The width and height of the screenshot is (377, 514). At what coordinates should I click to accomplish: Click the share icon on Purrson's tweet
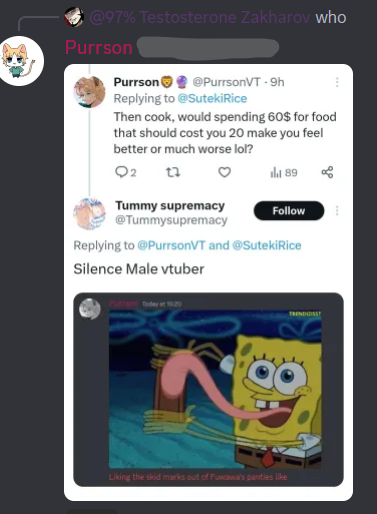(x=327, y=172)
